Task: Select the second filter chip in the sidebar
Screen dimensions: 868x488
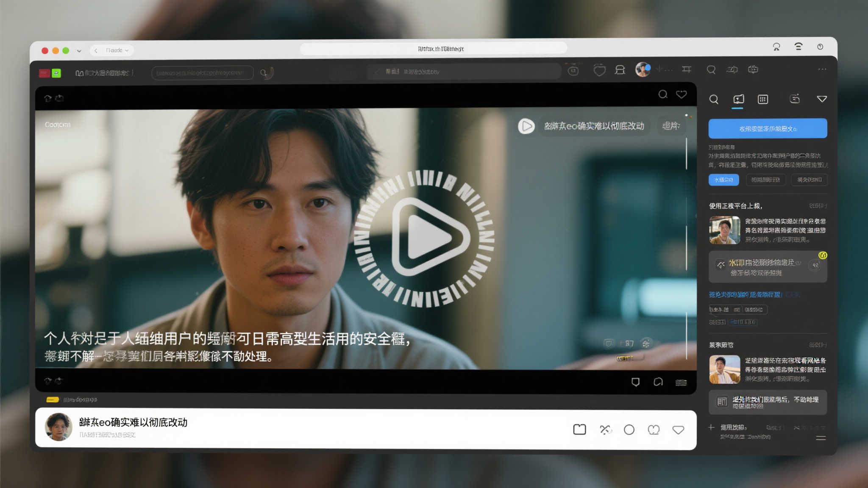Action: click(765, 180)
